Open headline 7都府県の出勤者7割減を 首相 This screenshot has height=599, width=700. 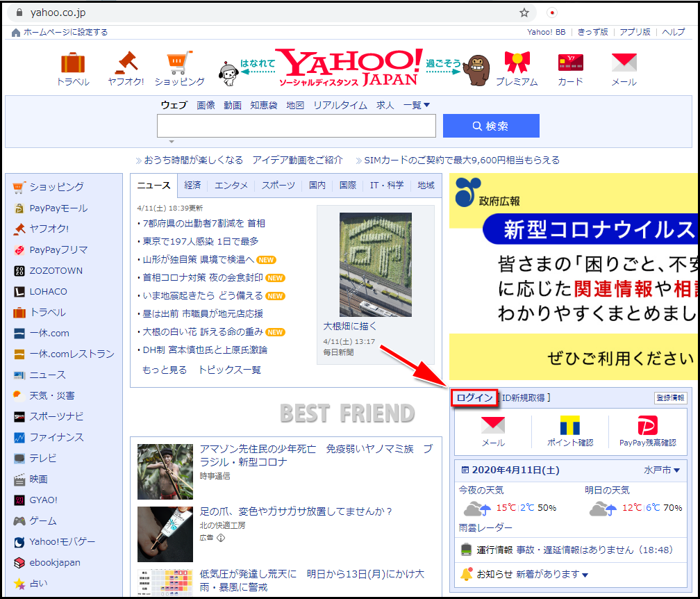point(203,223)
